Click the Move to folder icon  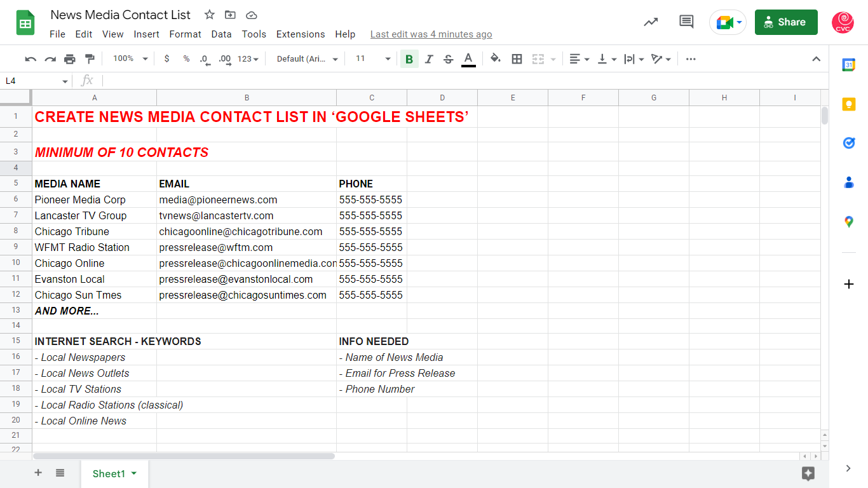click(x=230, y=15)
